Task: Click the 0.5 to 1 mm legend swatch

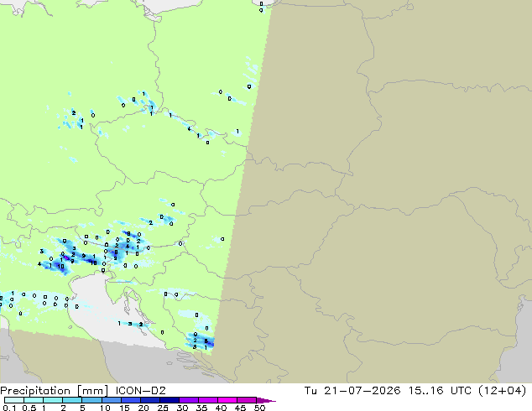Action: [34, 400]
